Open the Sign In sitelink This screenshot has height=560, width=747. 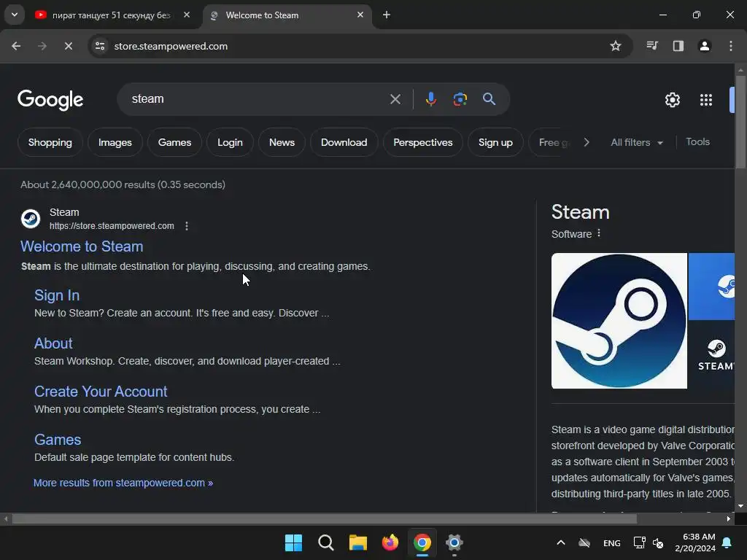pyautogui.click(x=57, y=295)
